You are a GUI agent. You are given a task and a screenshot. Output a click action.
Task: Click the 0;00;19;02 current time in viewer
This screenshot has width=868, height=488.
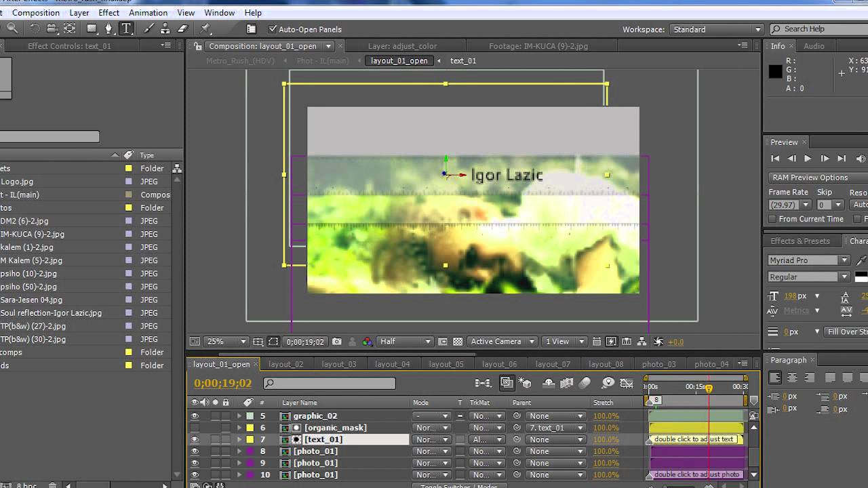point(304,342)
